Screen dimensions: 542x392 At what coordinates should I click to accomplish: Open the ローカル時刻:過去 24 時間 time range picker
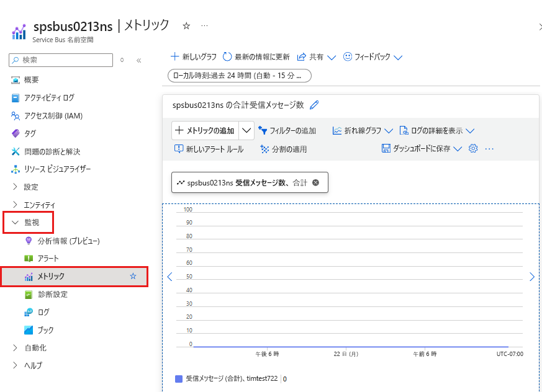pyautogui.click(x=240, y=76)
